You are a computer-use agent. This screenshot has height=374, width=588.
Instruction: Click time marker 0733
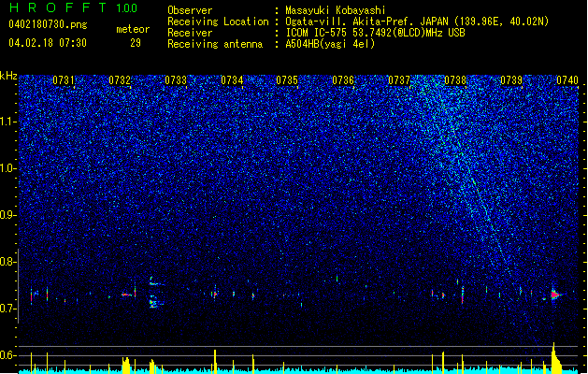pyautogui.click(x=176, y=80)
